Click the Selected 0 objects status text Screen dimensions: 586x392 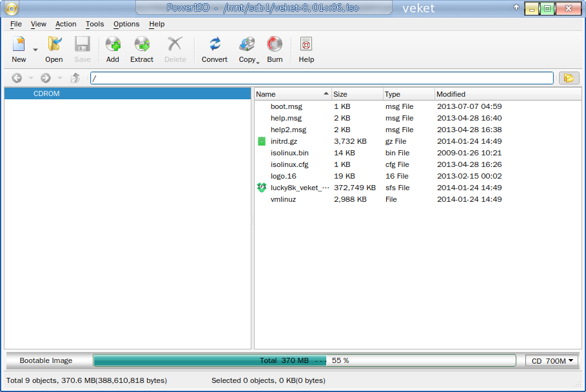coord(268,380)
